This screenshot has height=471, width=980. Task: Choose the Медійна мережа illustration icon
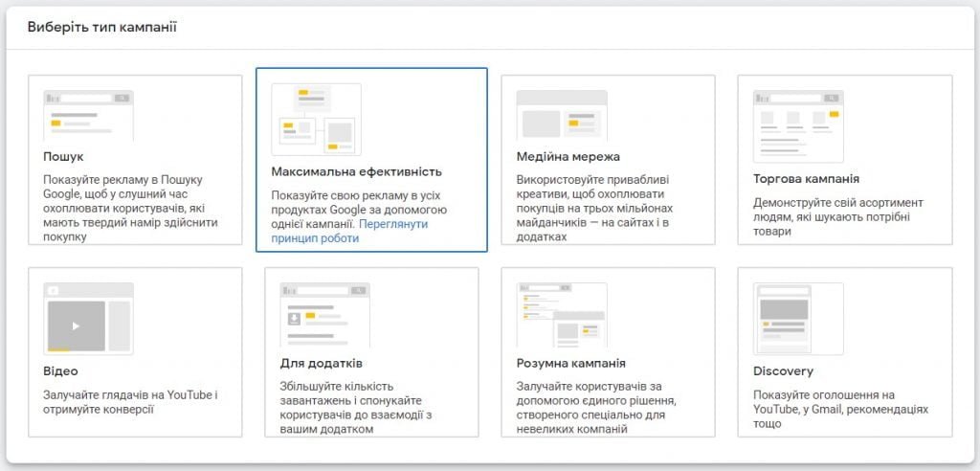(x=561, y=115)
